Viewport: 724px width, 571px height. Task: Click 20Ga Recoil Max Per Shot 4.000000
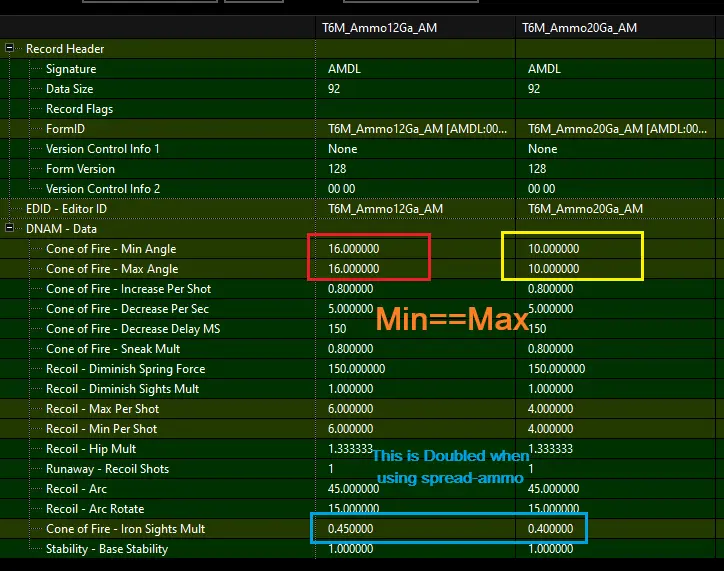550,409
